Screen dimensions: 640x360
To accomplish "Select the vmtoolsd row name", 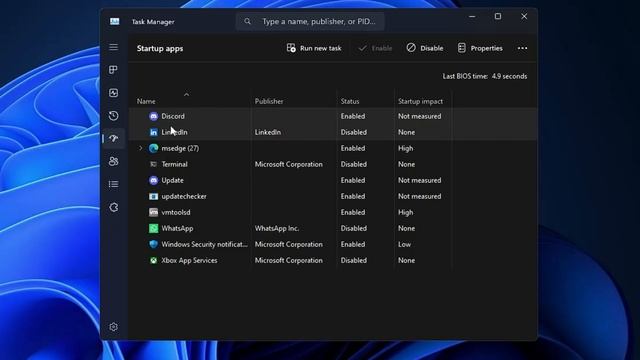I will [176, 212].
